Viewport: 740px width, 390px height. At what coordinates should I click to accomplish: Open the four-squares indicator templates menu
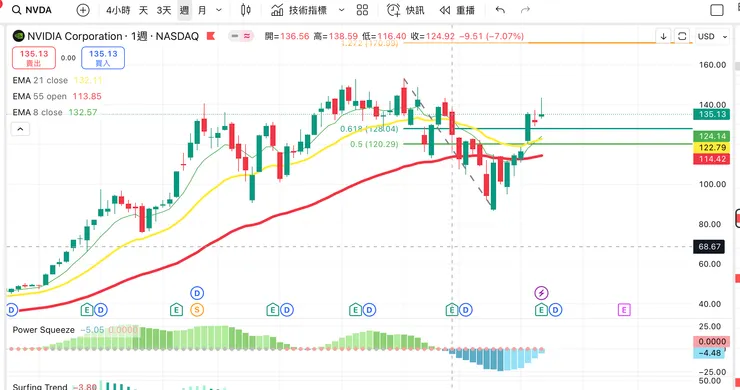(362, 10)
